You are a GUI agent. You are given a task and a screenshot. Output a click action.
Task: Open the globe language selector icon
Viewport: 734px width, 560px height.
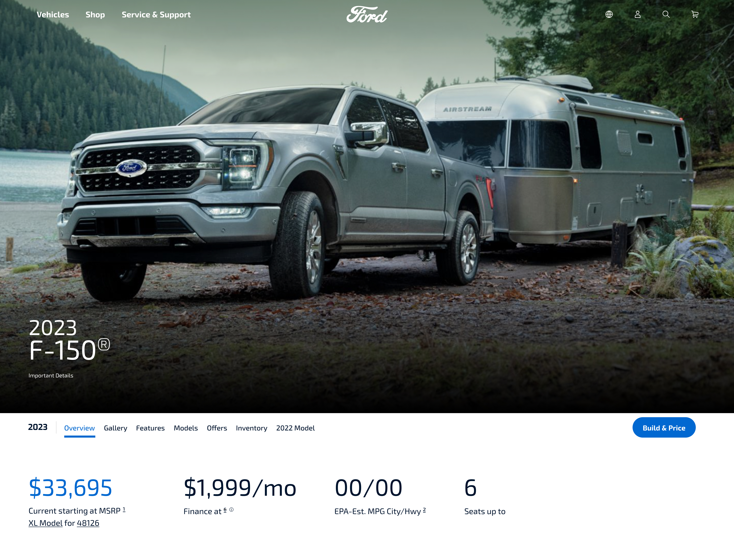tap(609, 14)
